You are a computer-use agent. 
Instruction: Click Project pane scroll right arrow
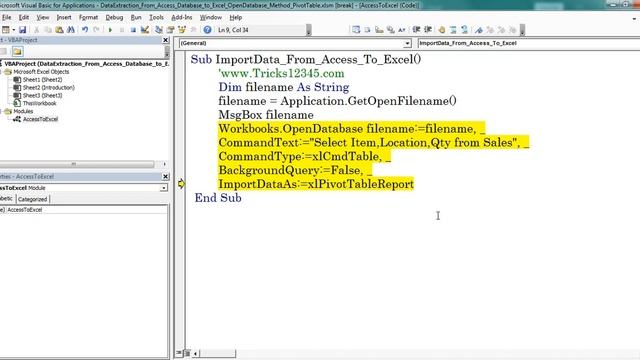pos(164,164)
